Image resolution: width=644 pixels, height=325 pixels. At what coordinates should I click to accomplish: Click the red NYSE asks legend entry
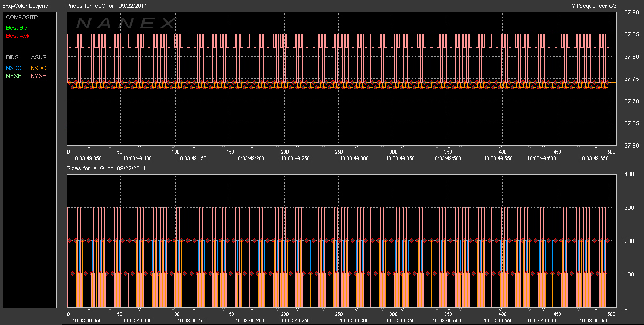click(39, 76)
